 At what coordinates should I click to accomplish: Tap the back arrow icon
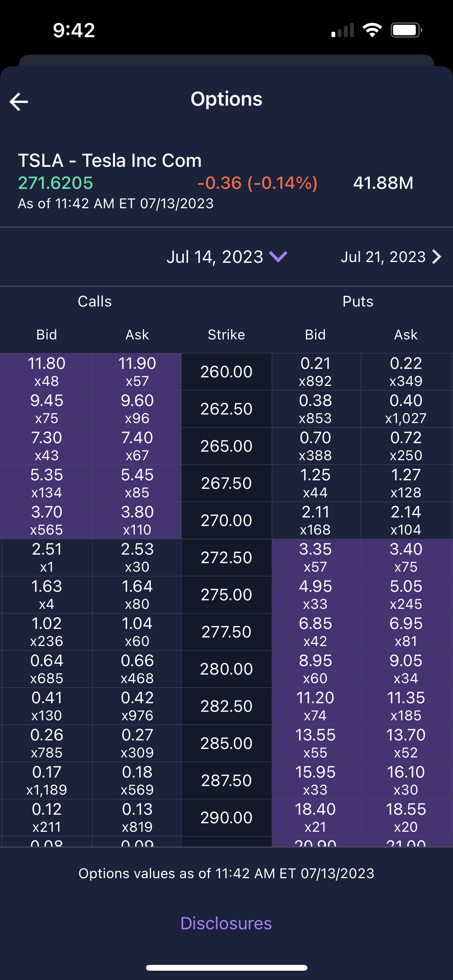19,102
